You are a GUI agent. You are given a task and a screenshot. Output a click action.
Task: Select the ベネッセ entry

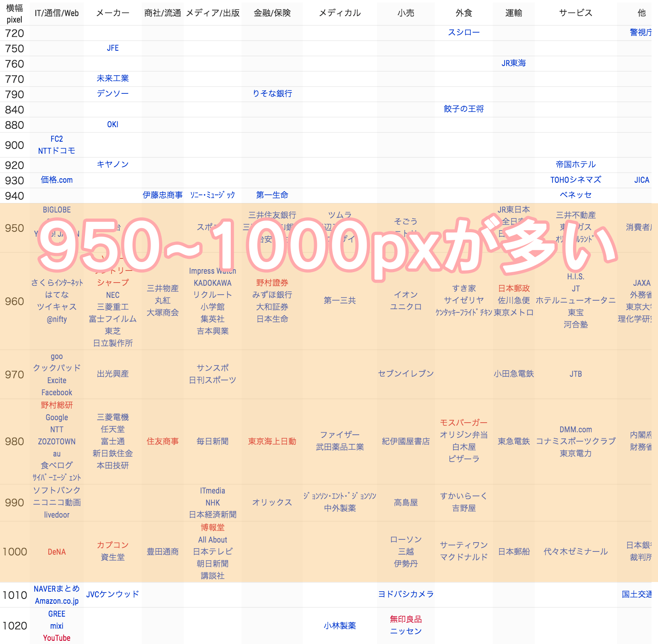coord(576,195)
